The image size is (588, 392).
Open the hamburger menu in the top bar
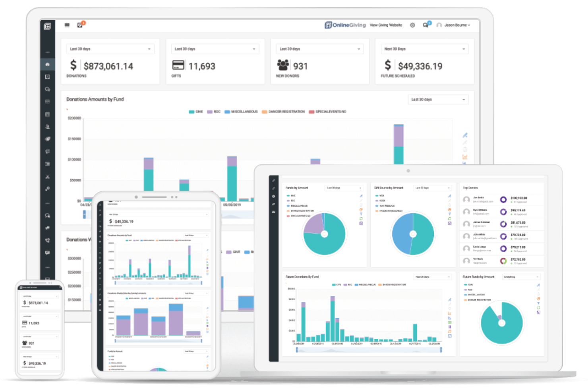(x=67, y=25)
